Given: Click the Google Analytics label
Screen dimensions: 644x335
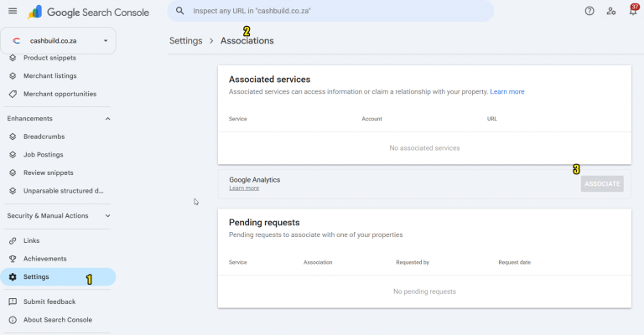Looking at the screenshot, I should click(x=255, y=179).
